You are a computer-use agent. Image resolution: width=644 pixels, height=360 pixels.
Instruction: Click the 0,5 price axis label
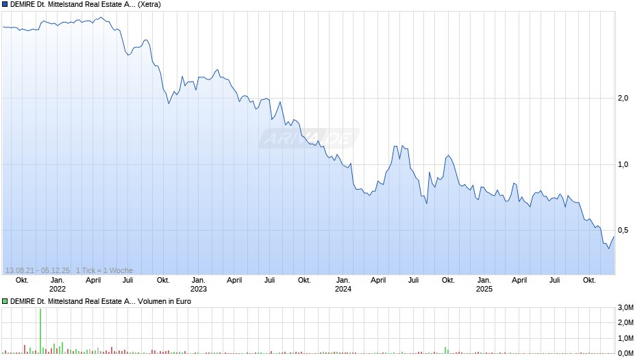coord(623,230)
